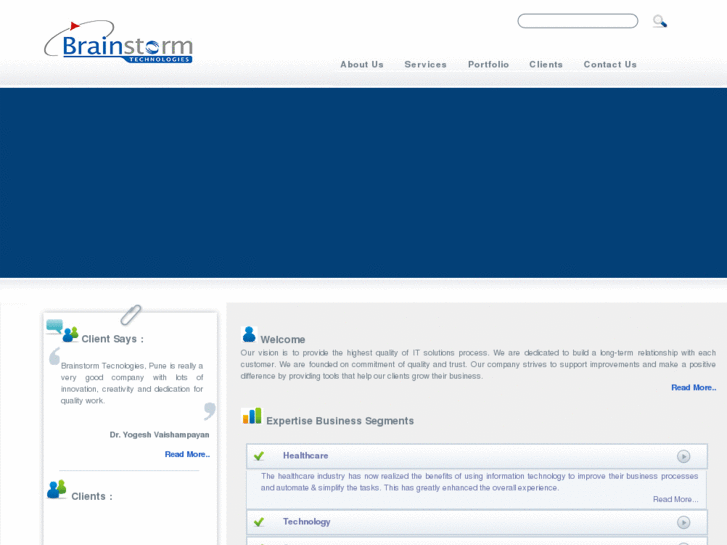Open the Clients menu item
The width and height of the screenshot is (727, 545).
(546, 64)
